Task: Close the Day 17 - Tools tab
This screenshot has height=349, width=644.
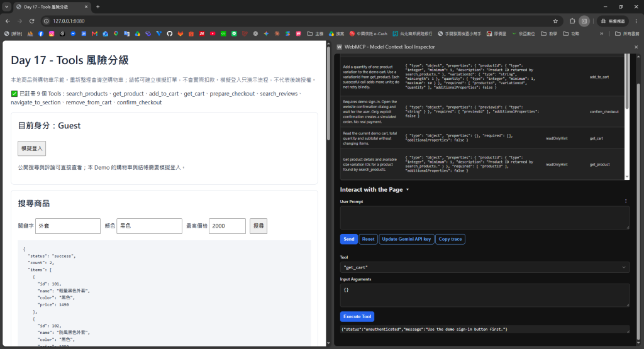Action: (86, 6)
